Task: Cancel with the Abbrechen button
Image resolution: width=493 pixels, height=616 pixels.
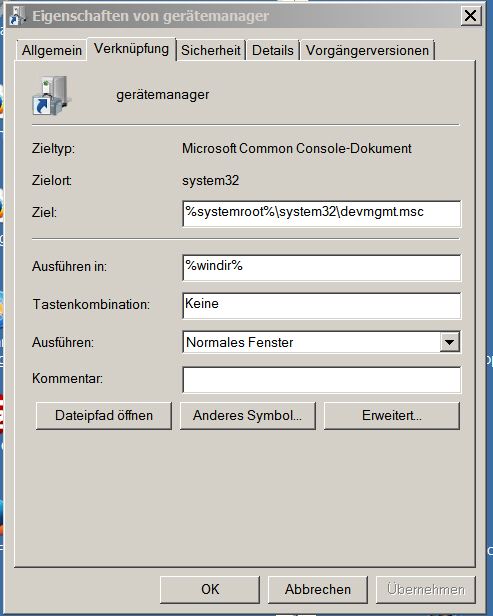Action: tap(317, 589)
